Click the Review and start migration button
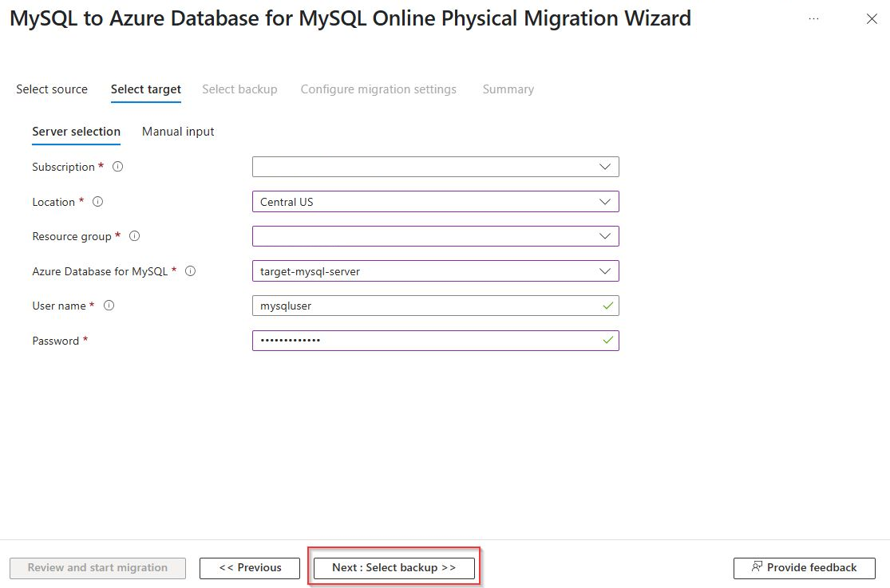Image resolution: width=890 pixels, height=588 pixels. pos(97,567)
